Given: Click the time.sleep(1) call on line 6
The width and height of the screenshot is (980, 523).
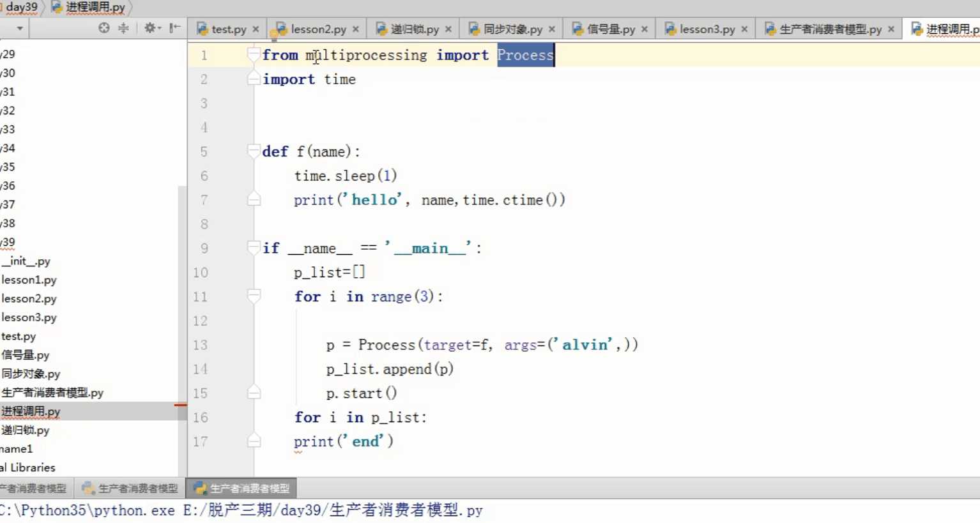Looking at the screenshot, I should coord(346,176).
